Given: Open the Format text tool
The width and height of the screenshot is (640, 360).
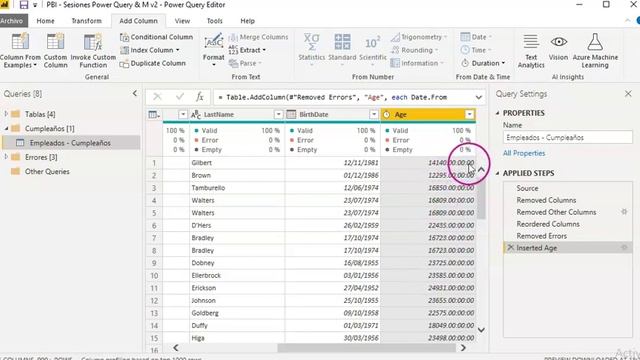Looking at the screenshot, I should [x=213, y=49].
